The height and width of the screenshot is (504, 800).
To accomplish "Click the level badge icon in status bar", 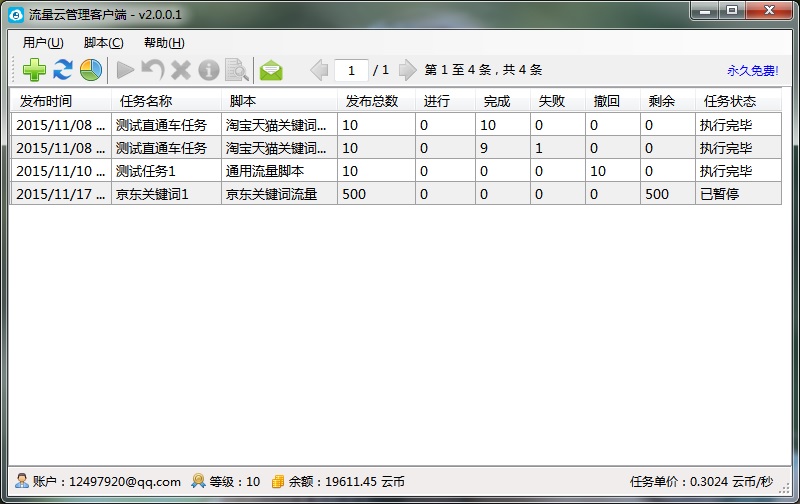I will click(198, 481).
